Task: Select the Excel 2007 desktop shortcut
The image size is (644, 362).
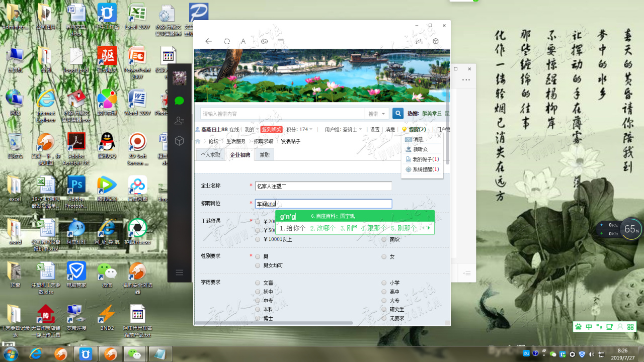Action: click(x=137, y=17)
